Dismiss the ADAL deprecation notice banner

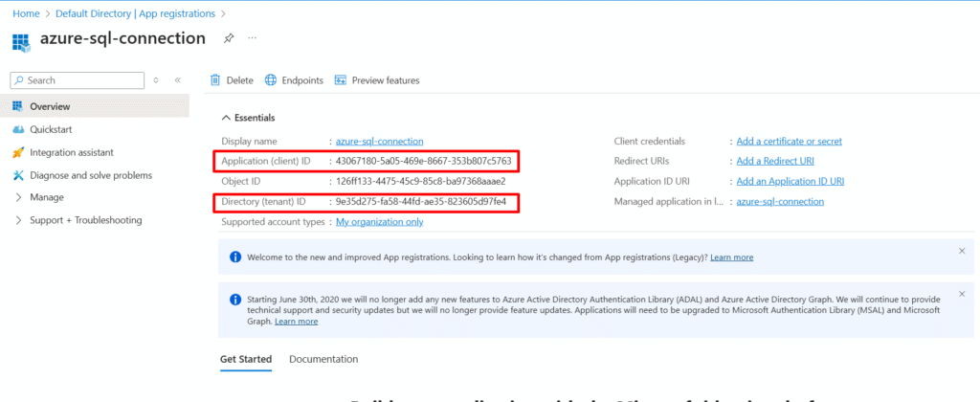click(x=962, y=294)
